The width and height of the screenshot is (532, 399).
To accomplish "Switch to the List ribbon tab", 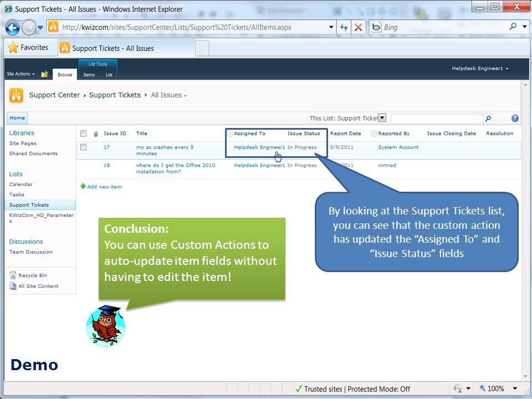I will [109, 75].
